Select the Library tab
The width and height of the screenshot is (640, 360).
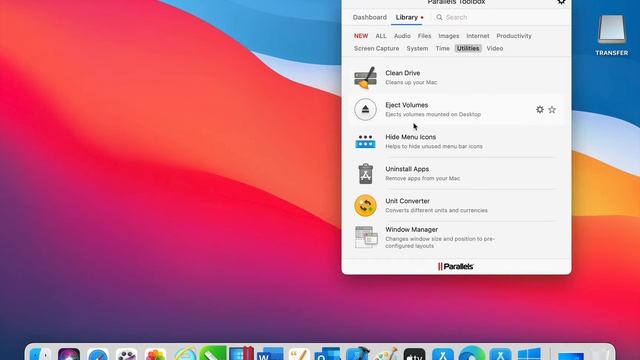407,17
